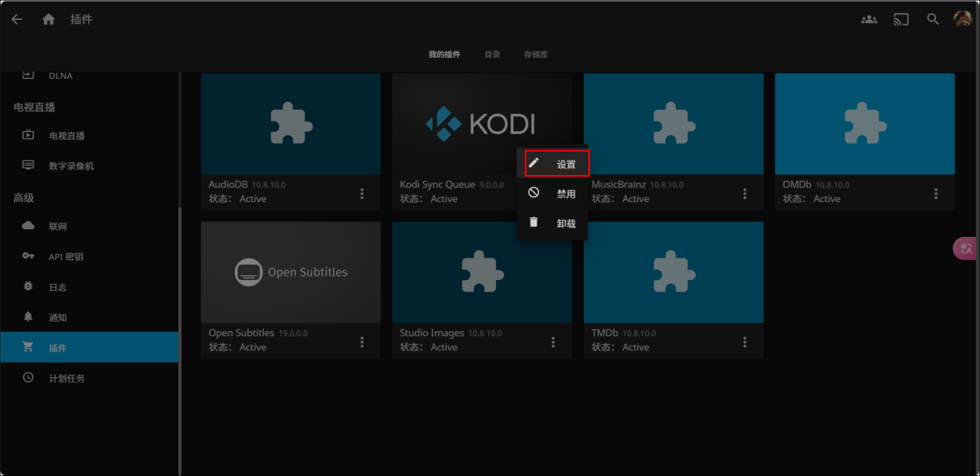Image resolution: width=980 pixels, height=476 pixels.
Task: Click the back arrow icon
Action: 17,19
